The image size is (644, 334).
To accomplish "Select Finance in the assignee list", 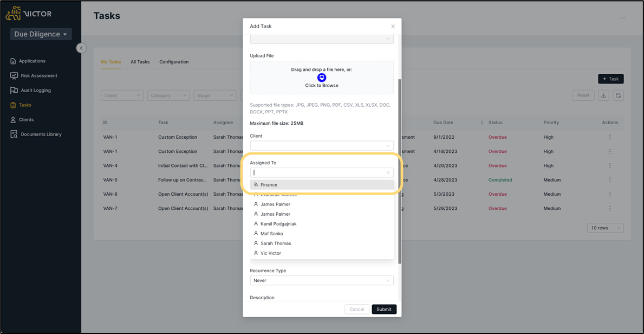I will 322,185.
